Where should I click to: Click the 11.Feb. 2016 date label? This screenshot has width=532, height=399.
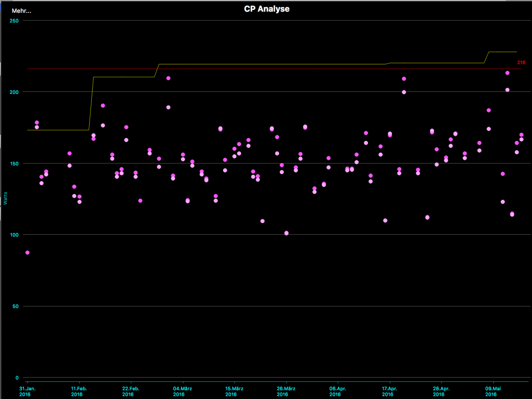point(79,391)
